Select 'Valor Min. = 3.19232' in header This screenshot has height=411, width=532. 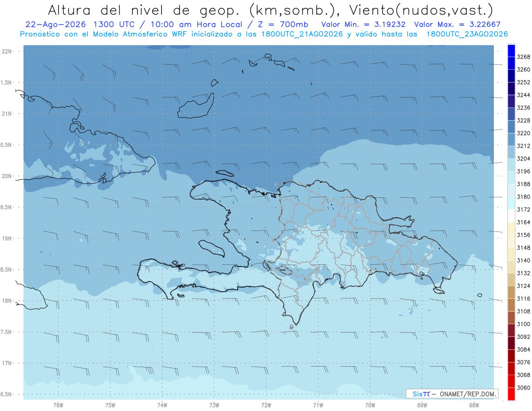click(364, 24)
